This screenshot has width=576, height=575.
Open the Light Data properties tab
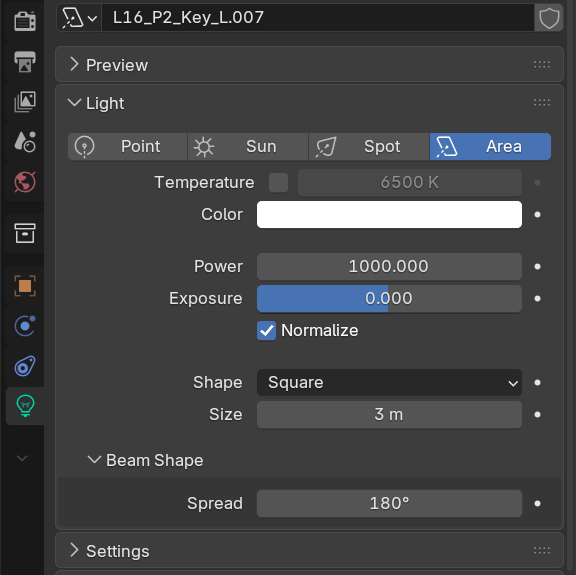(25, 406)
